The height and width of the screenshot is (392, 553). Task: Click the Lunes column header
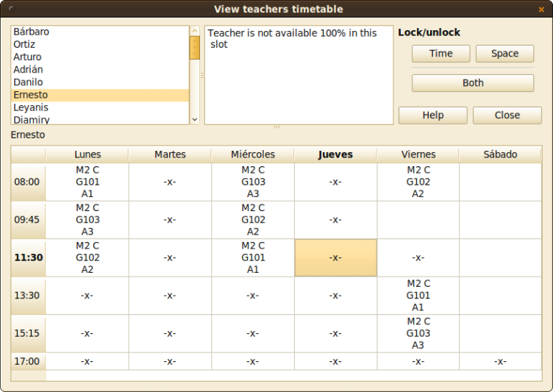(x=88, y=154)
